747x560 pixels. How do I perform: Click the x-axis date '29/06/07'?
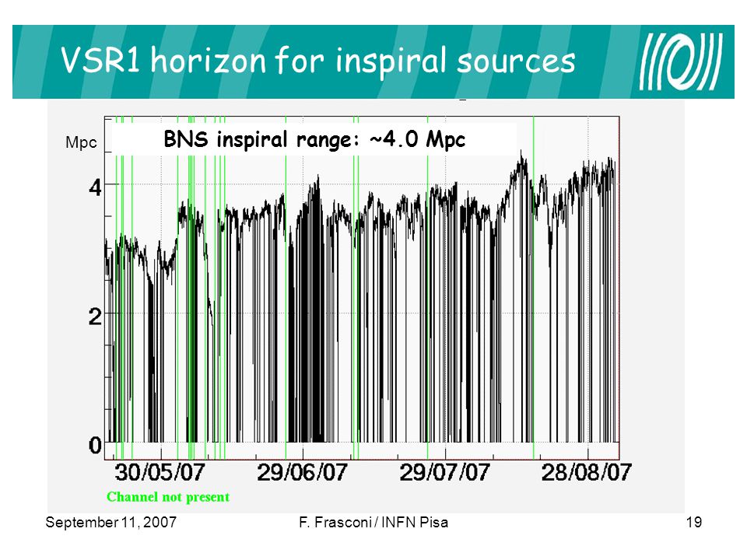[x=302, y=472]
